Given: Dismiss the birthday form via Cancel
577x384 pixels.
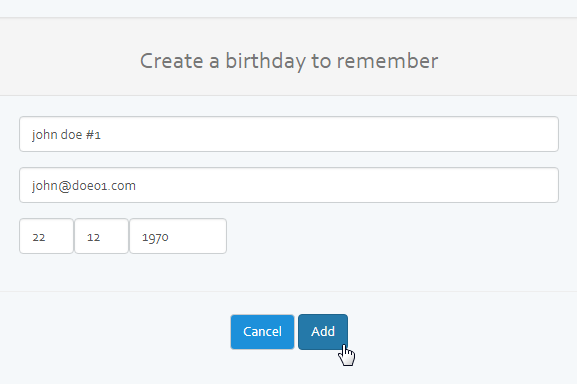Looking at the screenshot, I should click(x=262, y=332).
